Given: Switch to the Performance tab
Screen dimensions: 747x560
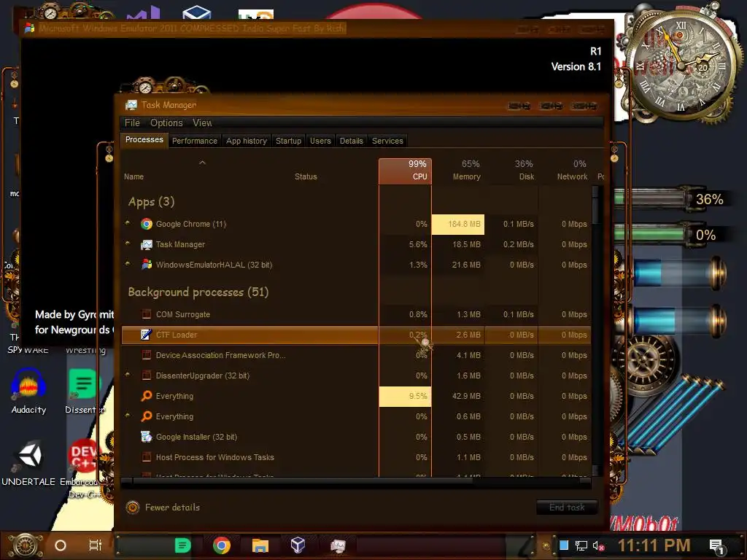Looking at the screenshot, I should point(194,141).
